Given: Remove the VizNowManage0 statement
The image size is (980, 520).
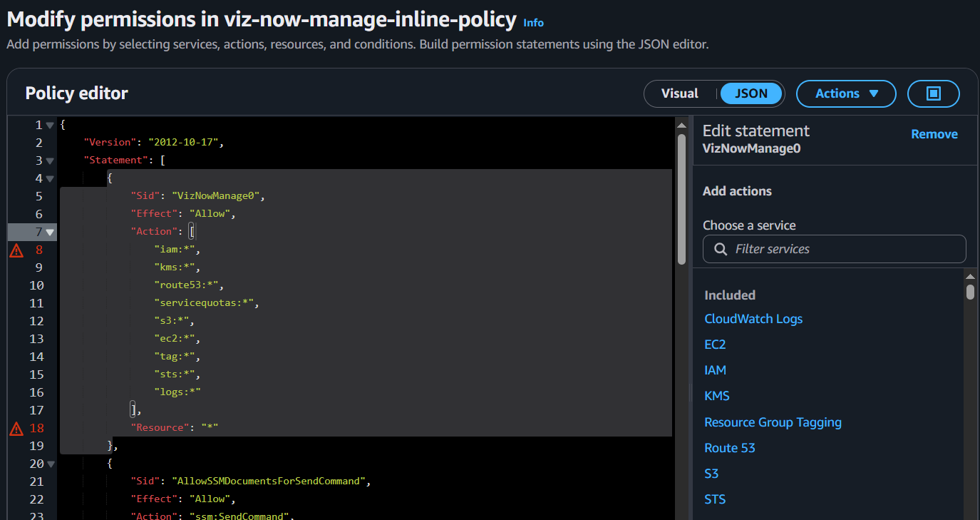Looking at the screenshot, I should 934,134.
